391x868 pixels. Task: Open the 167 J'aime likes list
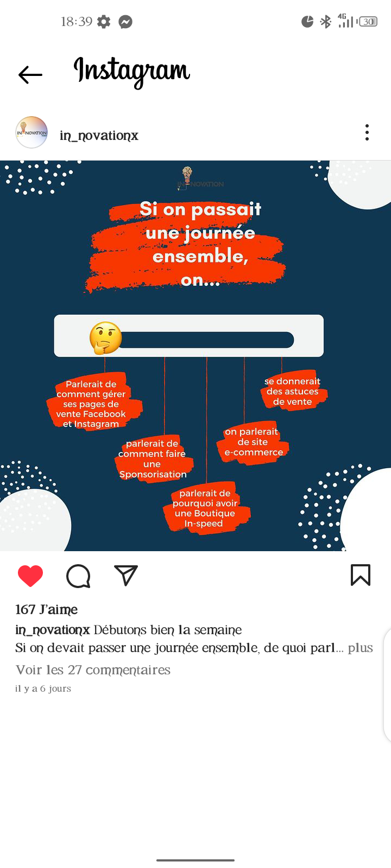(46, 610)
